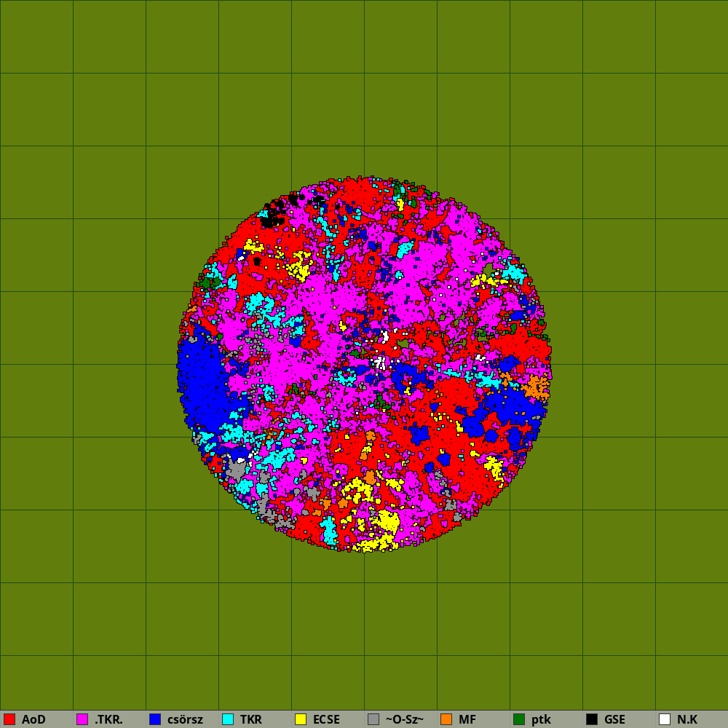Click the green ptk legend swatch
The image size is (728, 728).
[x=519, y=719]
